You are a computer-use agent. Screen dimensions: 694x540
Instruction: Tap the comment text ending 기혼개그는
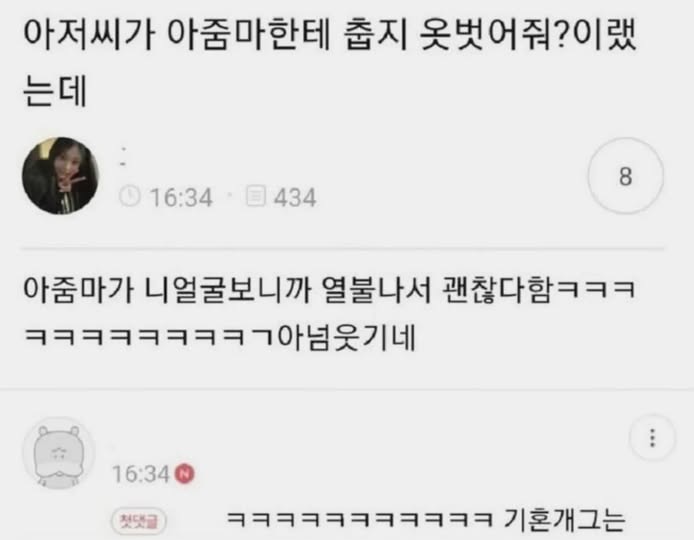click(426, 520)
